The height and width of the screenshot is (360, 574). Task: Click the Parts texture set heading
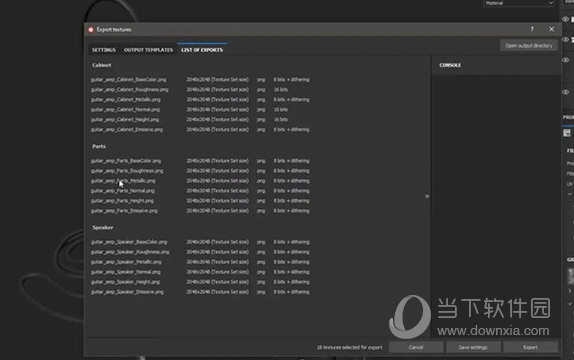(99, 146)
